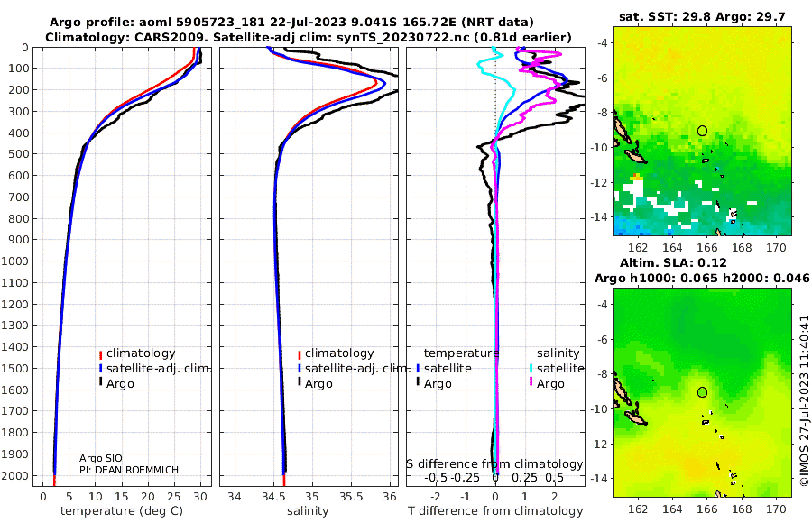This screenshot has height=523, width=812.
Task: Click the S difference scale value '-0.5'
Action: [x=437, y=477]
